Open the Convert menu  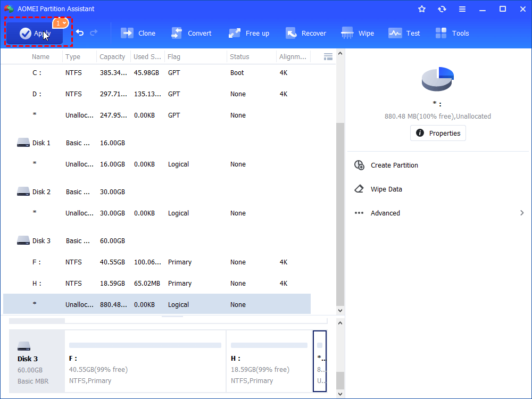point(191,33)
